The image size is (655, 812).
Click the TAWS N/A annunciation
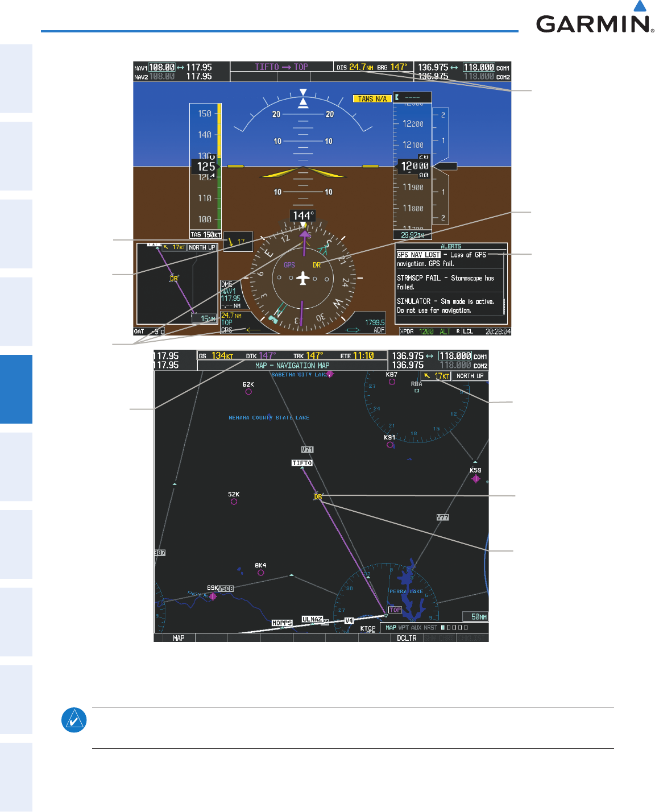(x=372, y=98)
